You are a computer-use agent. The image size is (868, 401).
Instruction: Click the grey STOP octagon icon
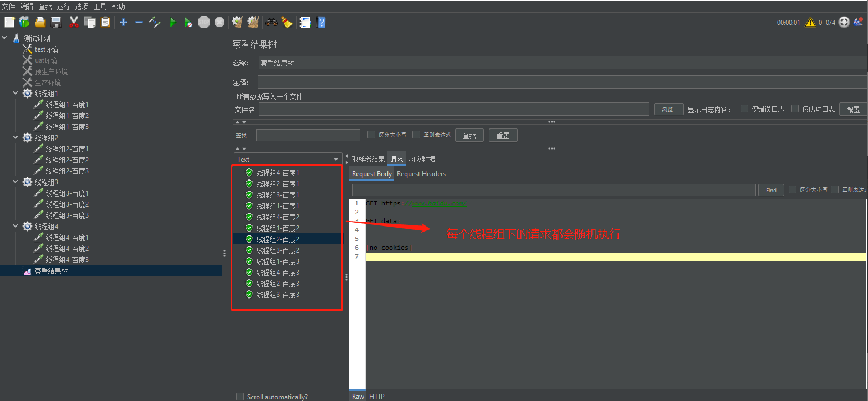click(x=204, y=22)
